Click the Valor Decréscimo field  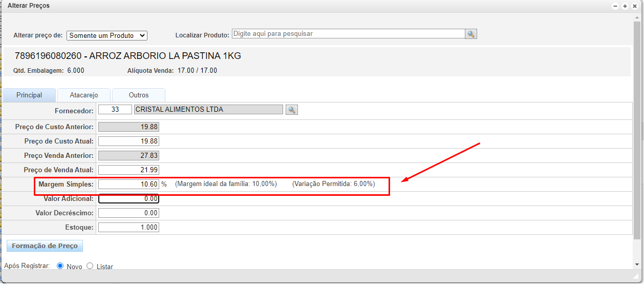click(128, 213)
